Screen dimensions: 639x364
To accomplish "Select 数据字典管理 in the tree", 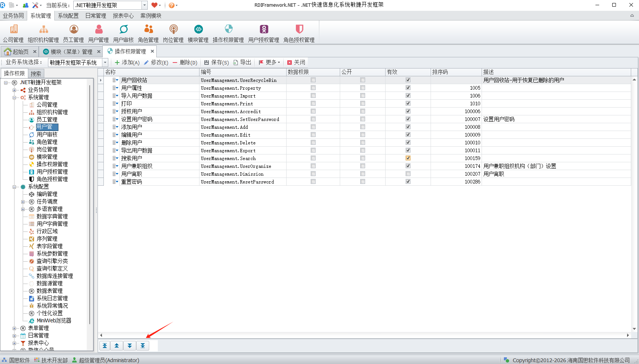I will [52, 217].
